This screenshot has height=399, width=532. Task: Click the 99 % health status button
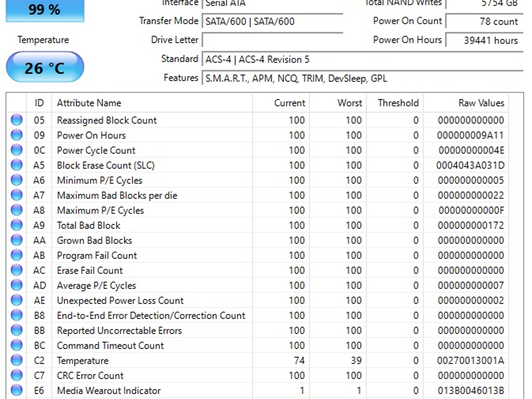click(x=45, y=10)
